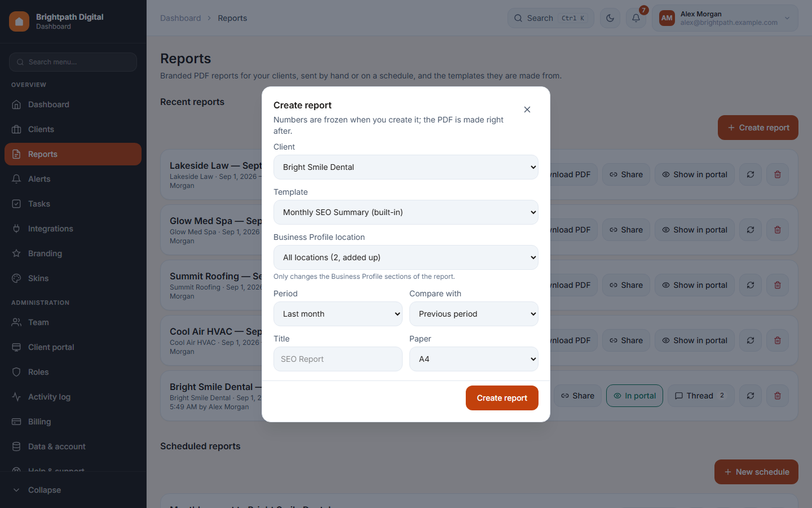Viewport: 812px width, 508px height.
Task: Open the Alex Morgan account menu
Action: point(725,18)
